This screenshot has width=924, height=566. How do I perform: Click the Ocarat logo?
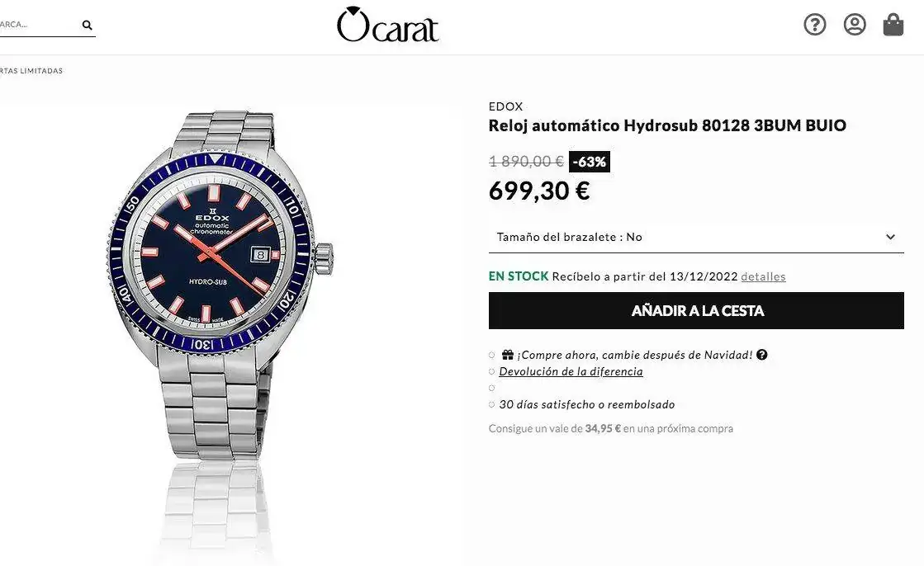[388, 25]
